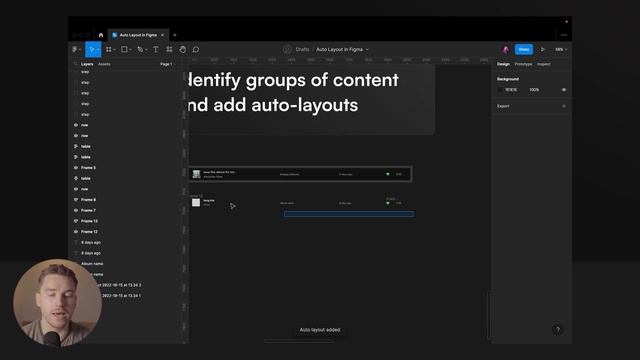Select the Auto Layout in Figma file tab
This screenshot has height=360, width=640.
[x=138, y=35]
